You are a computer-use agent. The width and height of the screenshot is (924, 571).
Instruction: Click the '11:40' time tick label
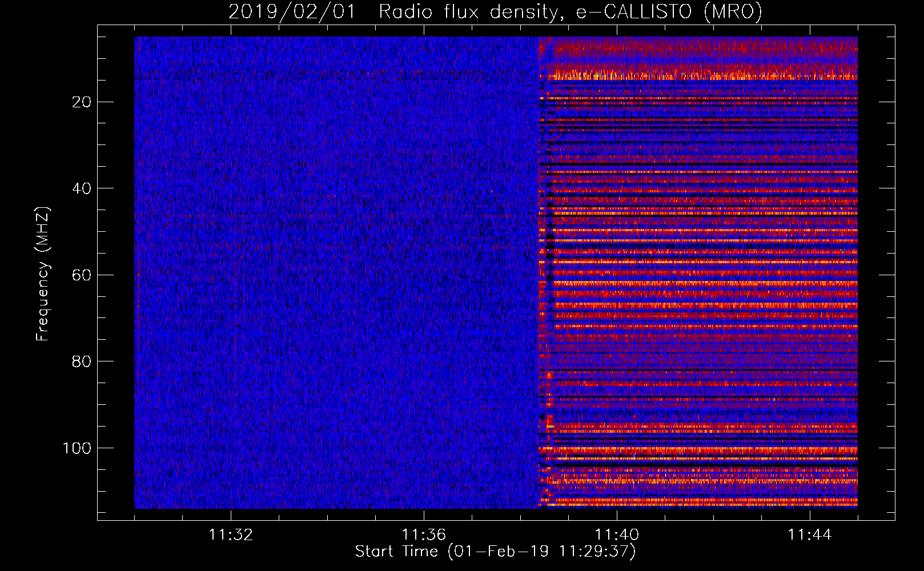[617, 535]
